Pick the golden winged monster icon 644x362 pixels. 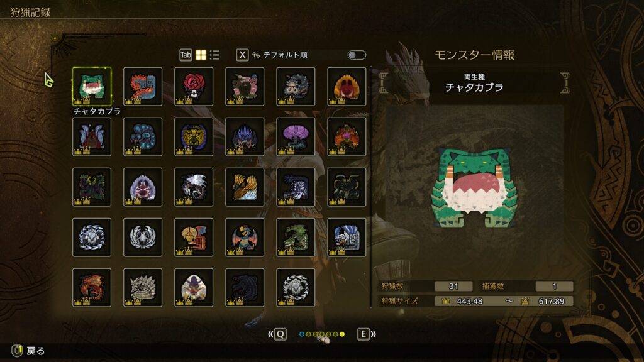click(x=245, y=187)
